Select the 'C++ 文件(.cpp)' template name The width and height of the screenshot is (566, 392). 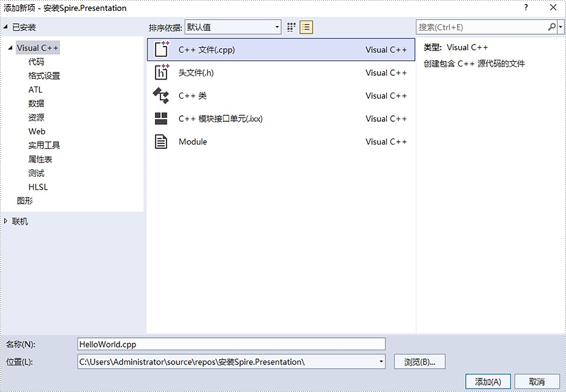207,50
